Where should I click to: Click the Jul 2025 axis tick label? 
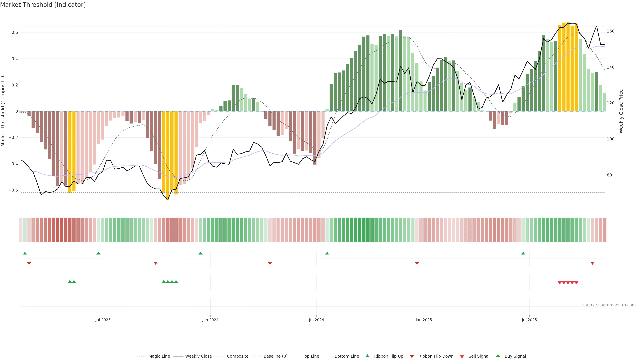pos(529,320)
